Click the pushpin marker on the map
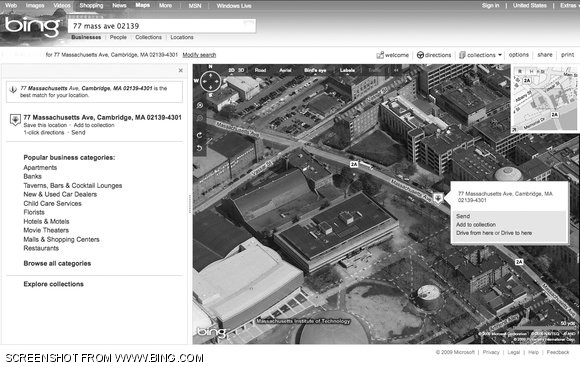The height and width of the screenshot is (366, 580). tap(438, 198)
